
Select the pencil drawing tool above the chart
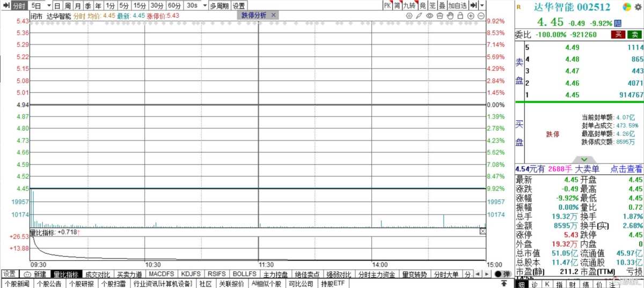(419, 16)
